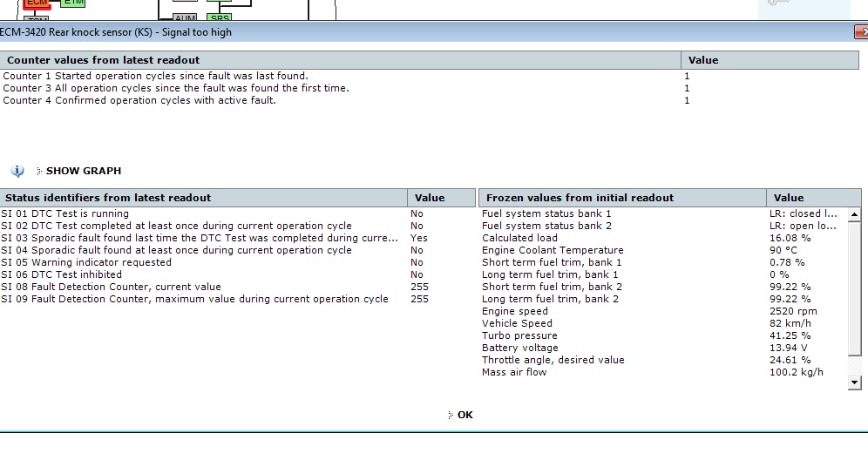This screenshot has height=467, width=868.
Task: Select SI 09 Fault Detection Counter maximum row
Action: coord(238,299)
